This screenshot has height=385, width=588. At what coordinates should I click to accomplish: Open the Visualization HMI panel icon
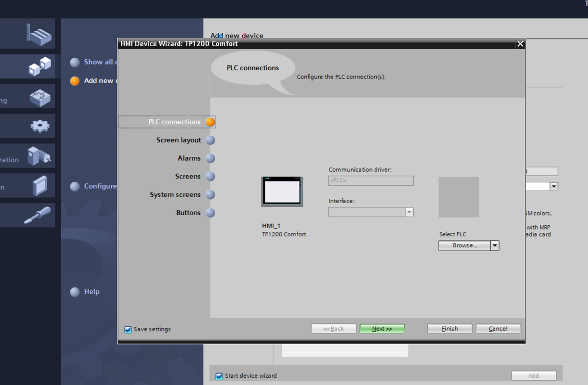(40, 186)
